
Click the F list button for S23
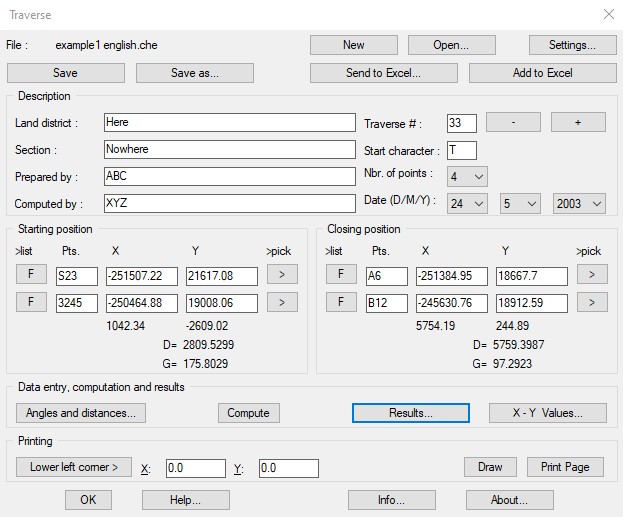(31, 274)
